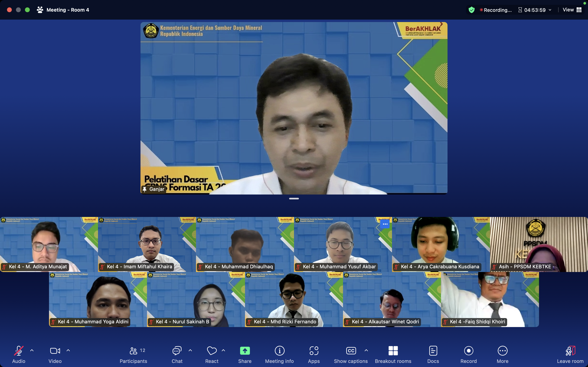Click Leave room
Viewport: 588px width, 367px height.
pyautogui.click(x=570, y=354)
